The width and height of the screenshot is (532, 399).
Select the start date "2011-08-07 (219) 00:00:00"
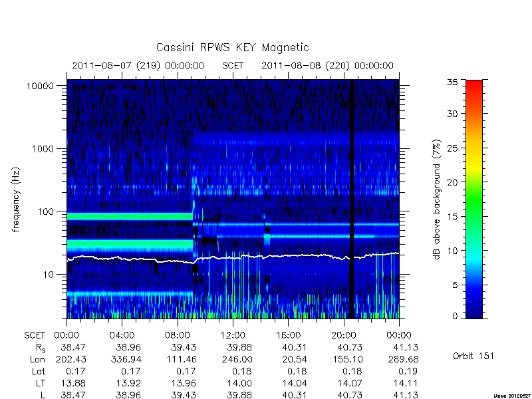[x=138, y=65]
